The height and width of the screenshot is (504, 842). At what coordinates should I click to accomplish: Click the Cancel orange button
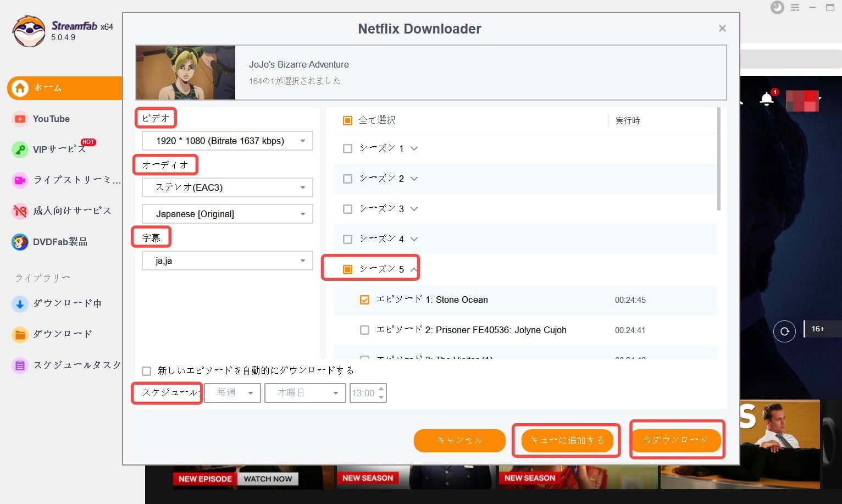point(459,441)
